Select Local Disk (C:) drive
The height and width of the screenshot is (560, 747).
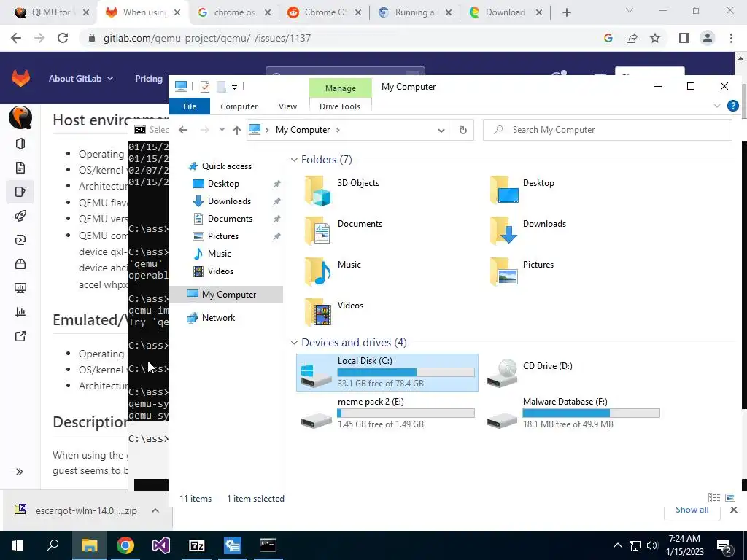point(387,373)
